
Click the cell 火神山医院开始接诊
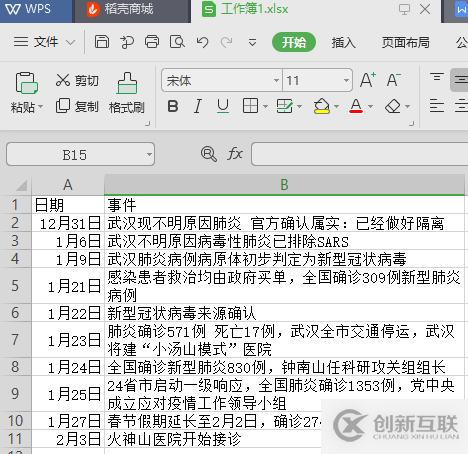click(x=213, y=439)
